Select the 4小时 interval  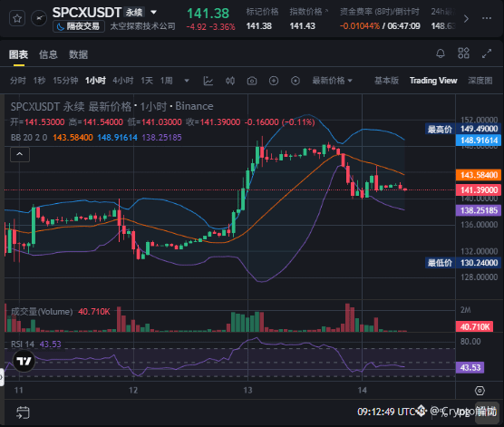tap(122, 81)
